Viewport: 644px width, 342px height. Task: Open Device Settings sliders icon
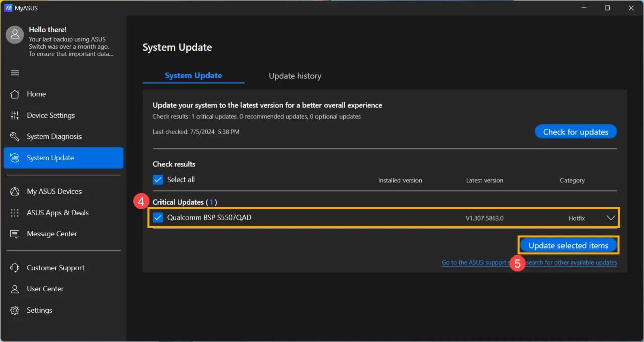[x=15, y=115]
